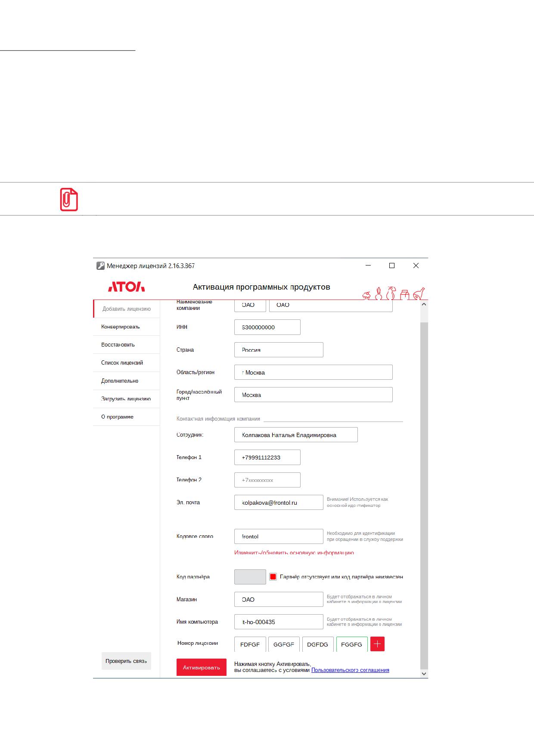534x756 pixels.
Task: Click 'Изменить/обновить основную информацию' link
Action: (x=294, y=553)
